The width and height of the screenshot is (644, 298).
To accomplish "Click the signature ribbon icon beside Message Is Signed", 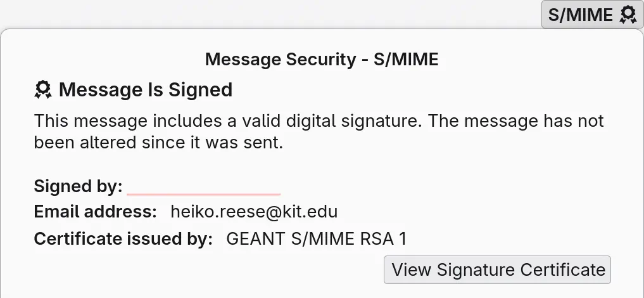I will pos(43,89).
